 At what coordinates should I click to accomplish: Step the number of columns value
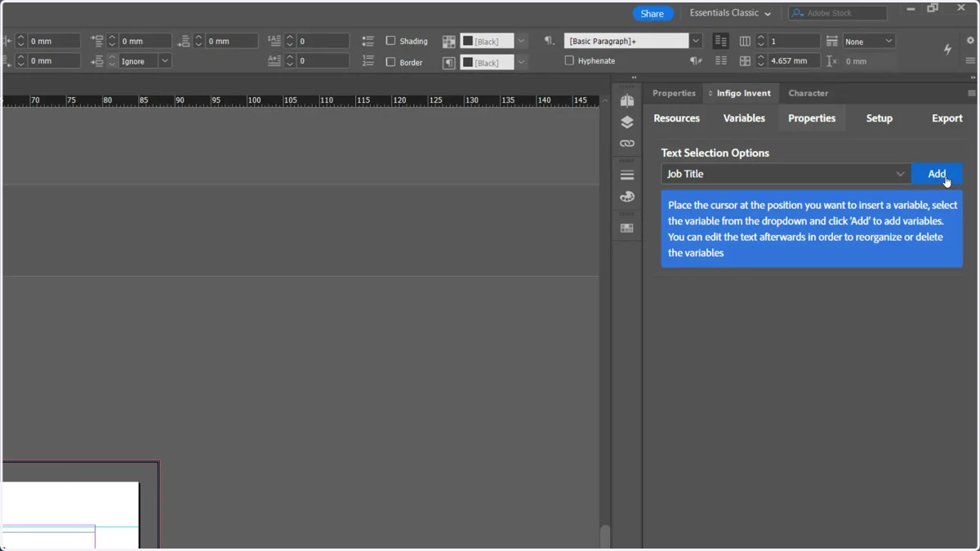coord(761,41)
